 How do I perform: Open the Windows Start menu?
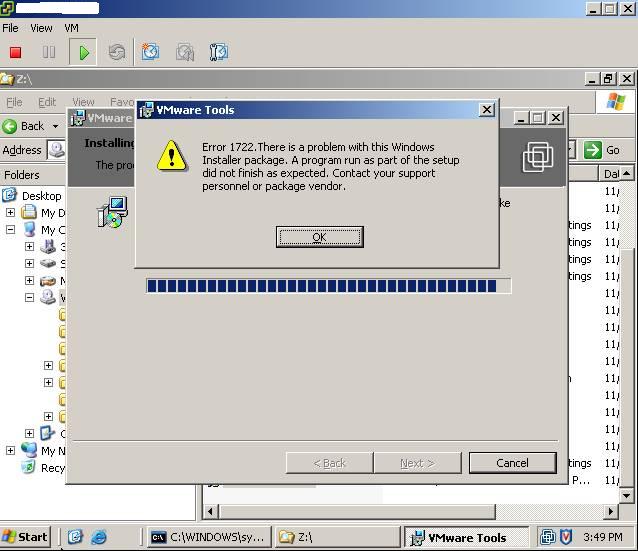[x=25, y=537]
